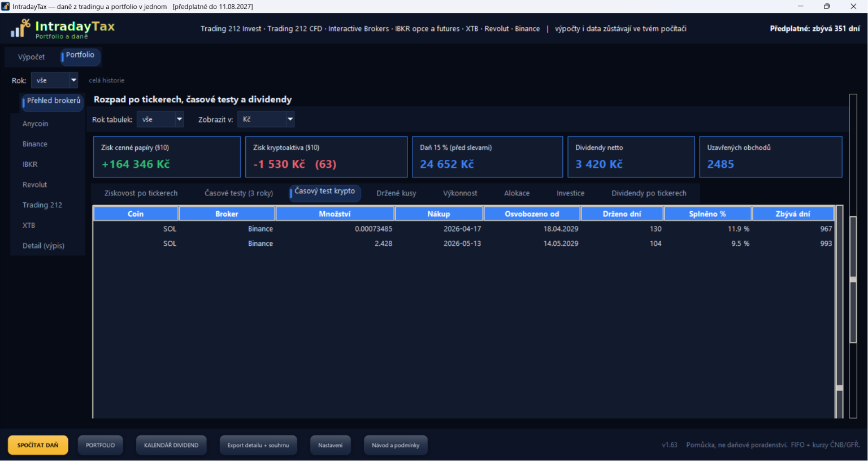Click the Dividendy netto 3 420 Kč card
The height and width of the screenshot is (461, 868).
pos(631,157)
